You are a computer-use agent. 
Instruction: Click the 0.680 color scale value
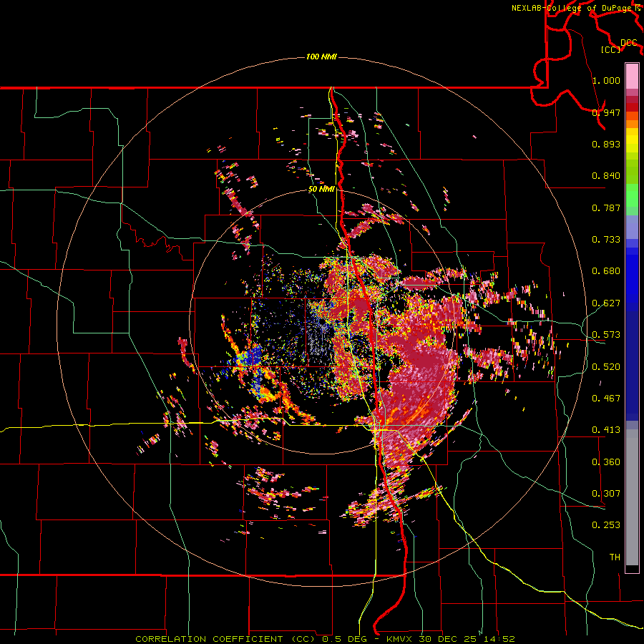606,271
